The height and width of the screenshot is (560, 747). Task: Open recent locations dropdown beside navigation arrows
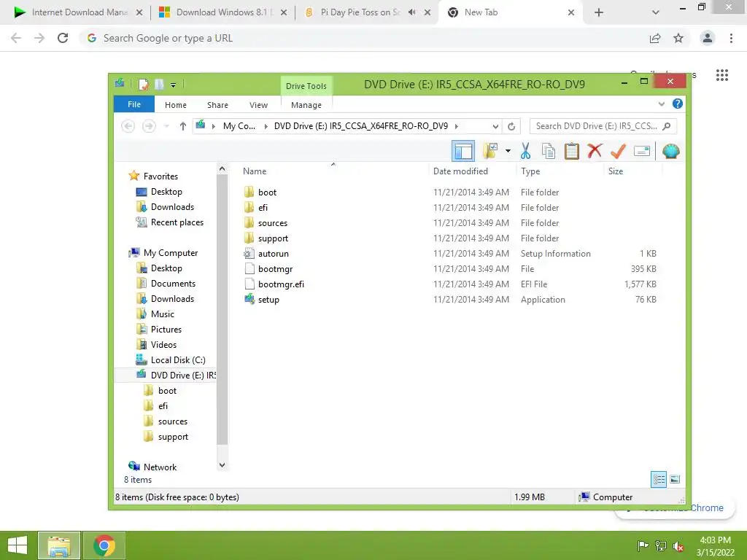click(166, 126)
